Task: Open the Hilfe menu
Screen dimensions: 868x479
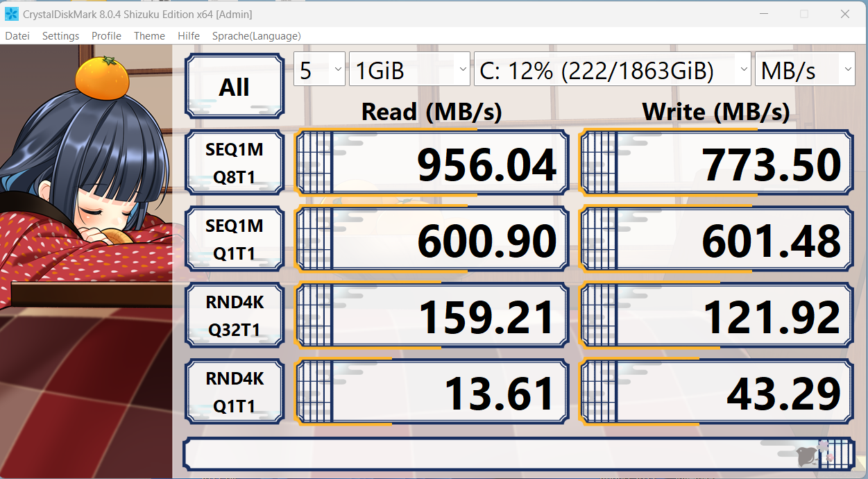Action: (x=188, y=35)
